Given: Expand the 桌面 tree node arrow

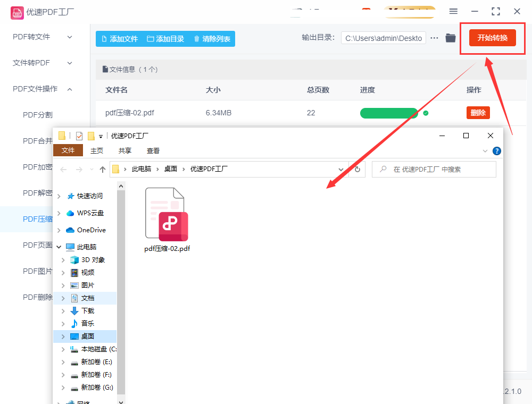Looking at the screenshot, I should [x=63, y=336].
